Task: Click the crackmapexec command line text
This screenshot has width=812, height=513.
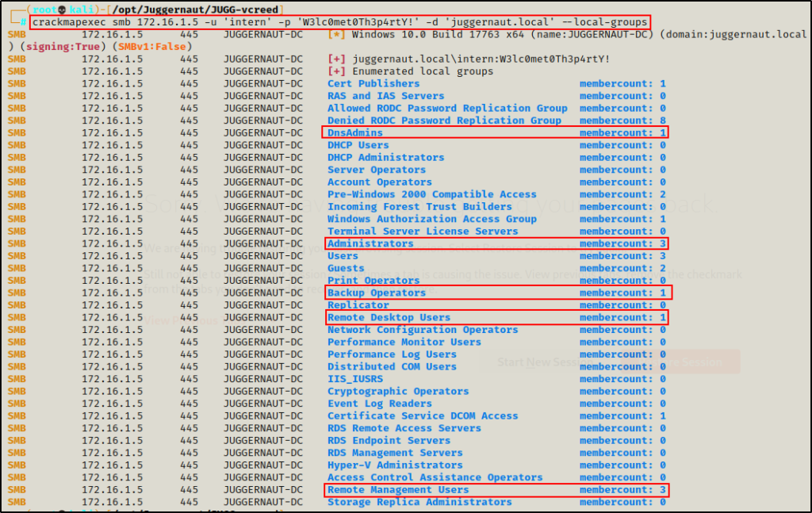Action: (339, 22)
